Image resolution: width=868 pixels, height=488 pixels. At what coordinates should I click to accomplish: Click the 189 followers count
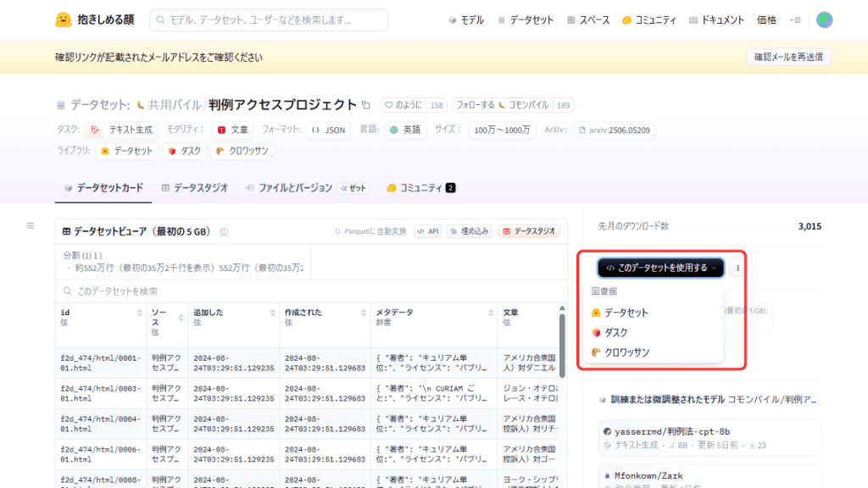coord(564,105)
